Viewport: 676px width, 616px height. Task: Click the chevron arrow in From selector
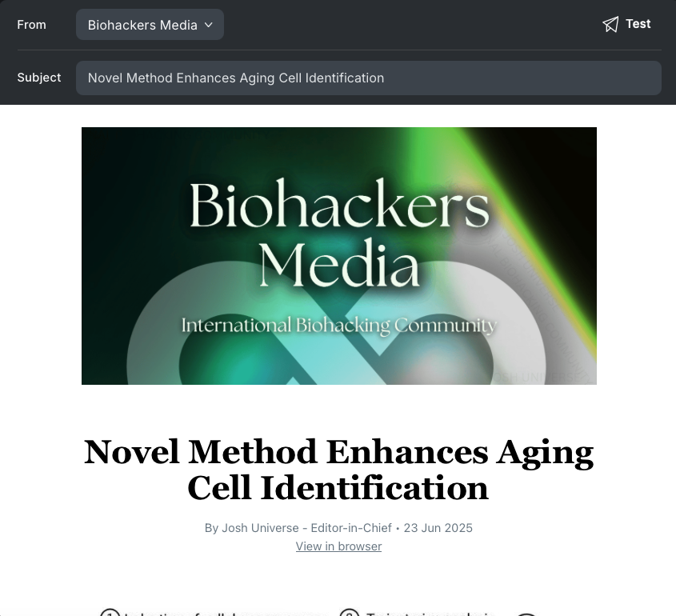209,25
